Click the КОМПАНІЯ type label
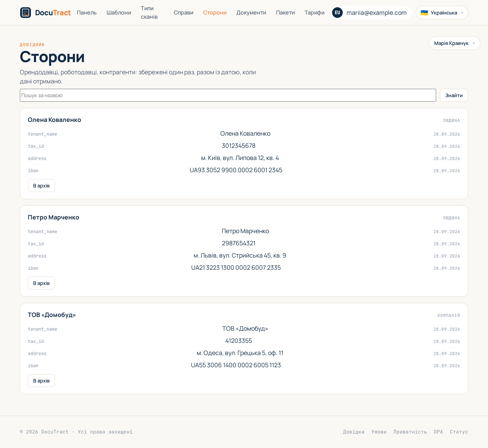This screenshot has height=448, width=488. coord(449,315)
